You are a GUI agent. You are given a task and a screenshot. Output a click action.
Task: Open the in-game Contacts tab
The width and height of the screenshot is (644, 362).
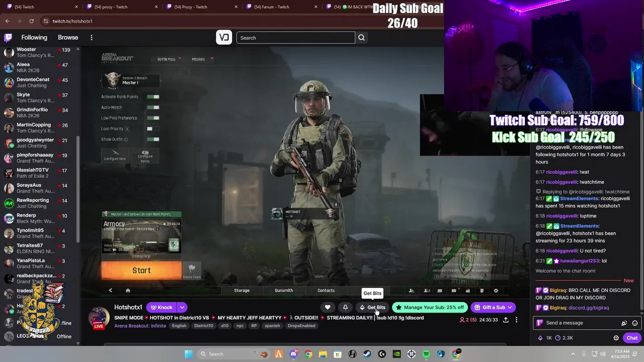point(326,291)
